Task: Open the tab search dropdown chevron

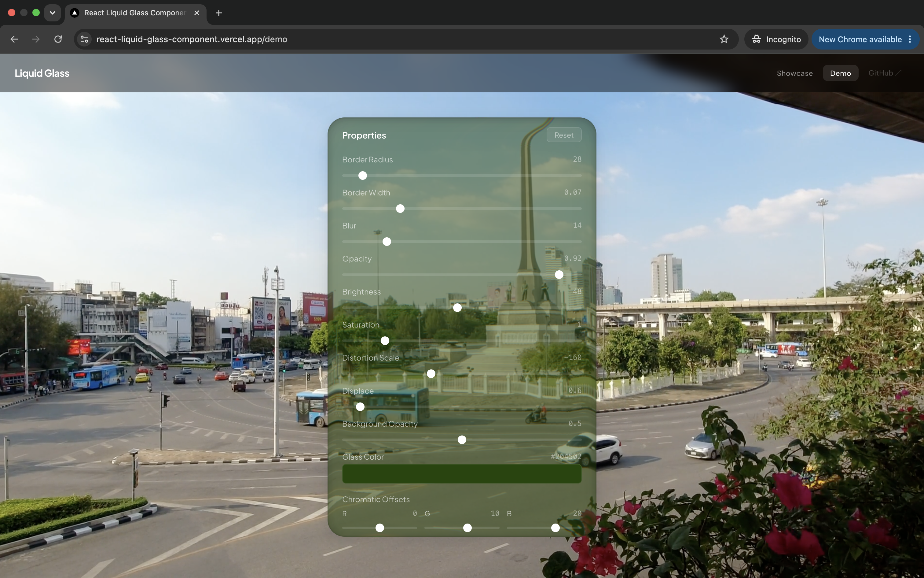Action: 52,13
